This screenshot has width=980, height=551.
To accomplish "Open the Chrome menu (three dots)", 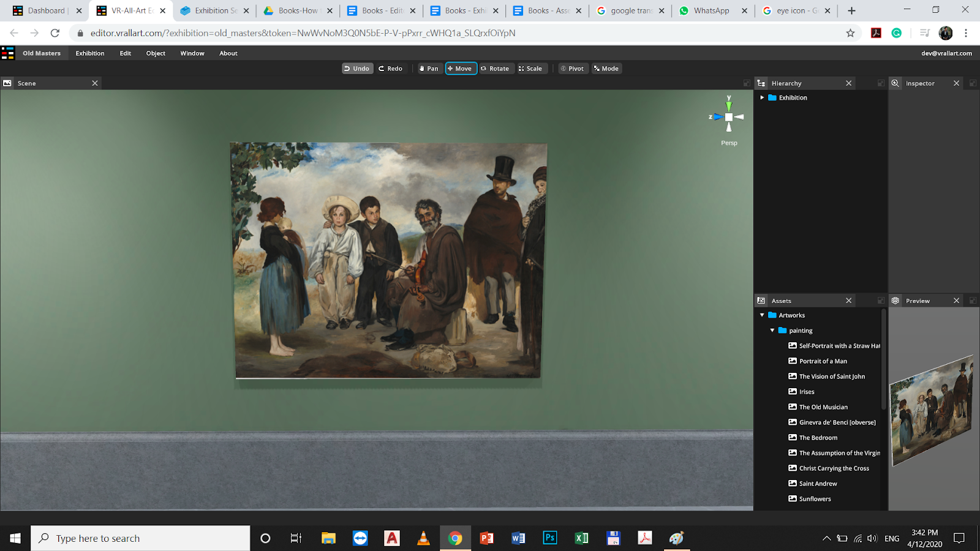I will point(966,33).
